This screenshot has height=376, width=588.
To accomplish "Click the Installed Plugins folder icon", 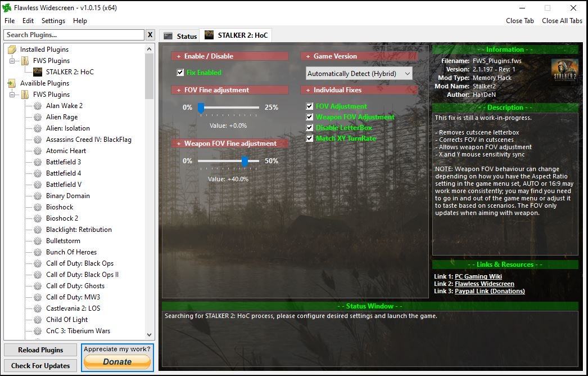I will 12,49.
